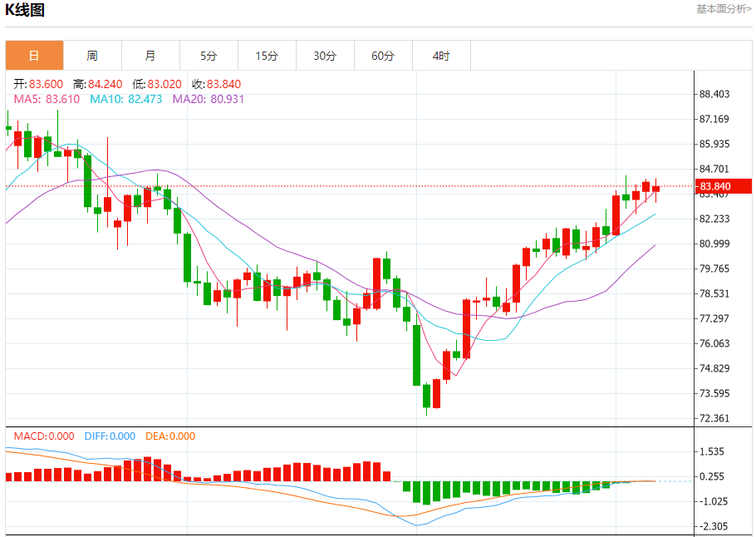Click the 88.403 price axis label
The width and height of the screenshot is (756, 537).
click(x=714, y=94)
